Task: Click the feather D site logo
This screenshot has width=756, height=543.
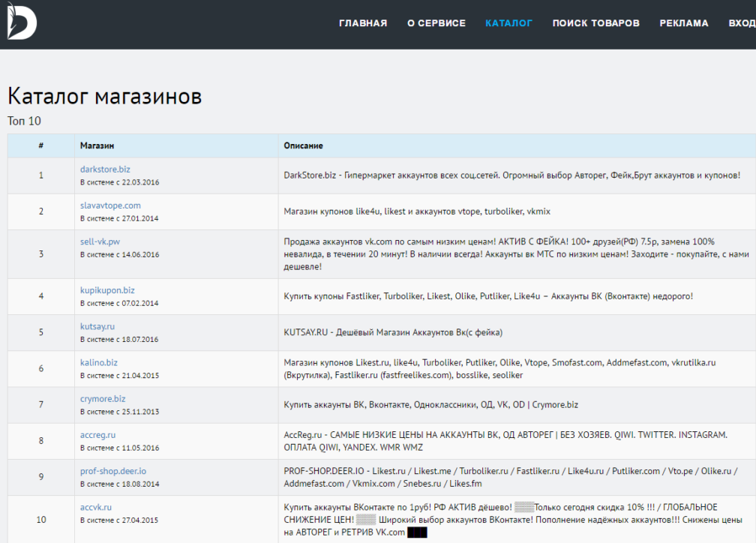Action: 22,21
